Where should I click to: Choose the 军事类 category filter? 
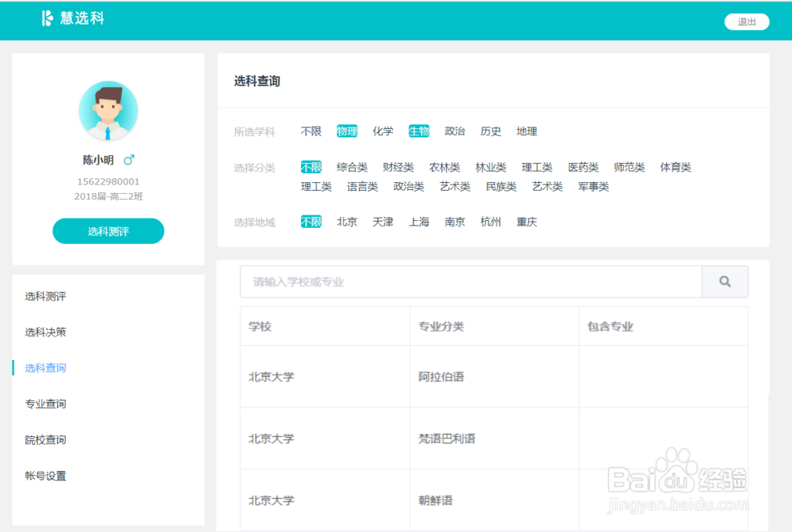592,187
